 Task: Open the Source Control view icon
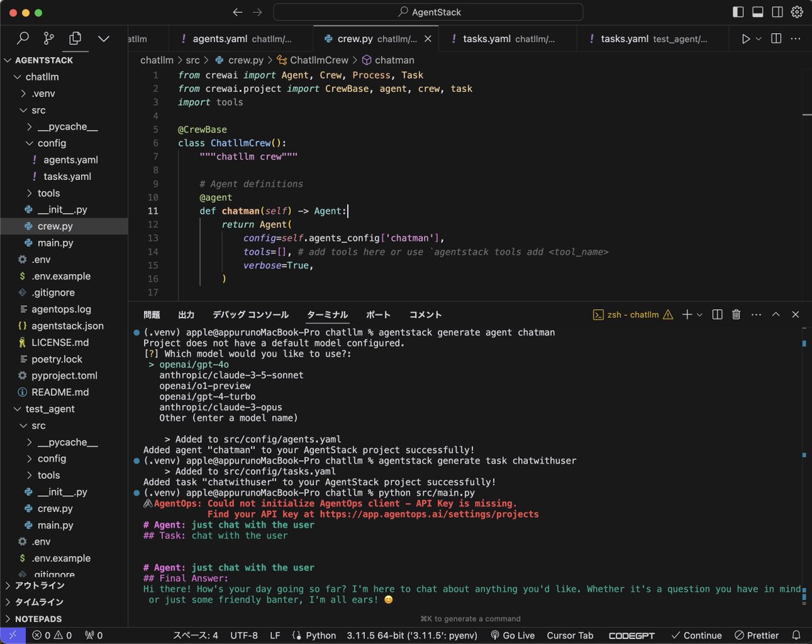pyautogui.click(x=49, y=39)
